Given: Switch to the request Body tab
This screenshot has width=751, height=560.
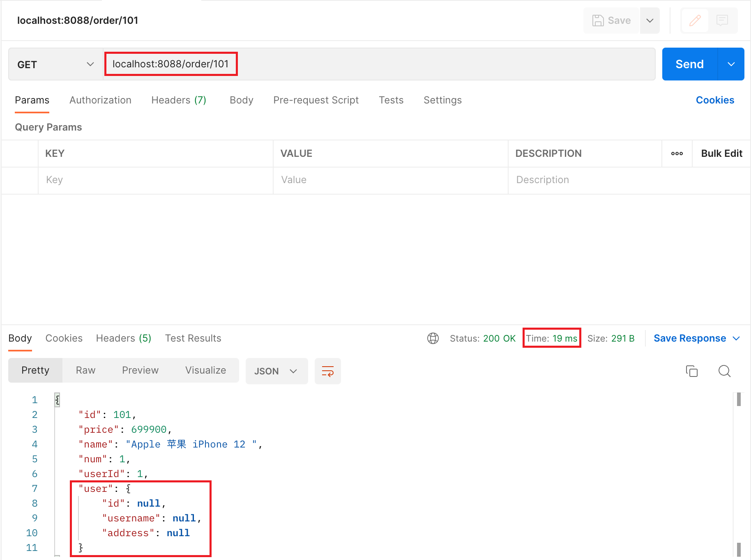Looking at the screenshot, I should pos(242,100).
